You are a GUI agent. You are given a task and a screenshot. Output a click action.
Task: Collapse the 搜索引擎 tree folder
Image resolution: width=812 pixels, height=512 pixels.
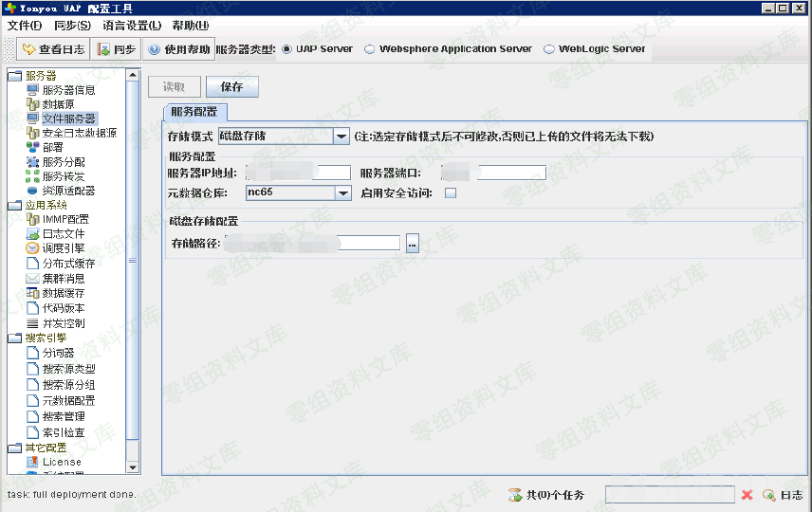pos(14,338)
